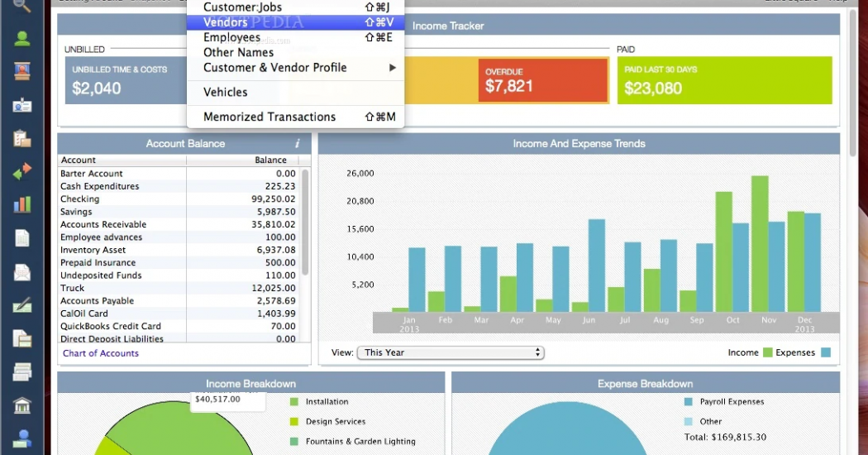Click the write checks pen sidebar icon
Viewport: 868px width, 455px height.
[x=22, y=304]
